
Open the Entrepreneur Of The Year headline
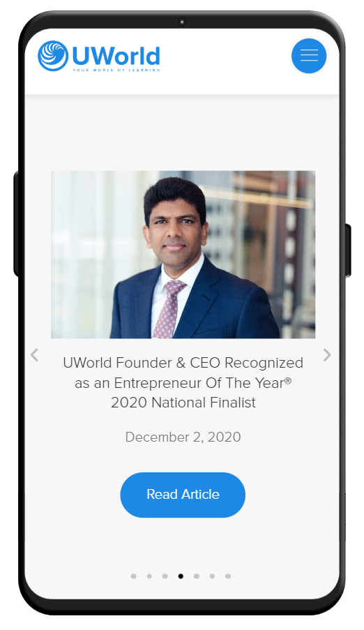(183, 382)
